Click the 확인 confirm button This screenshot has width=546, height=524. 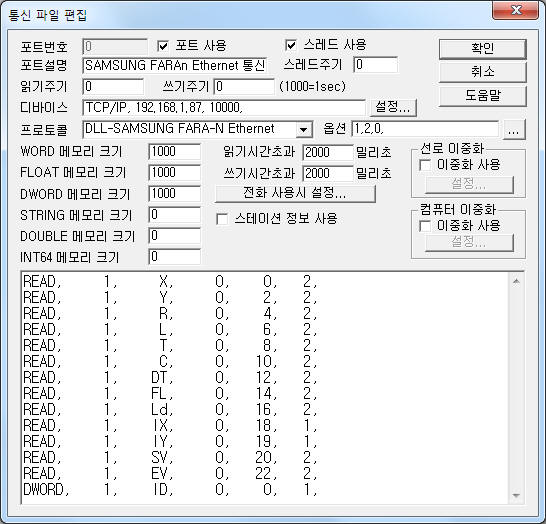point(482,48)
